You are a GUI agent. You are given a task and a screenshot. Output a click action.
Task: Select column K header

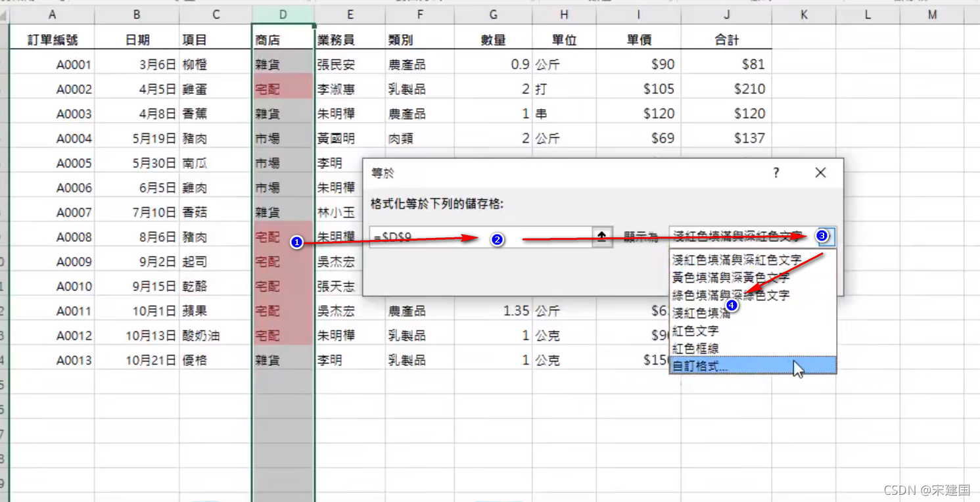(804, 14)
